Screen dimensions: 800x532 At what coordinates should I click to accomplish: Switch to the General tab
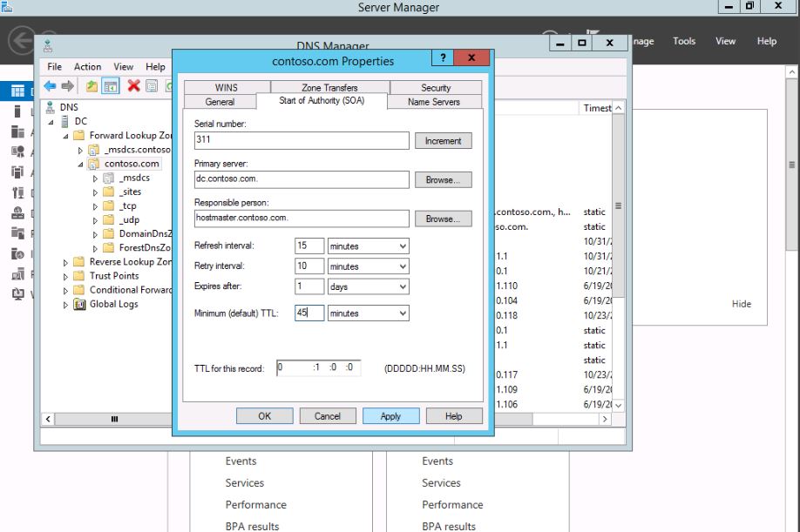pyautogui.click(x=220, y=102)
